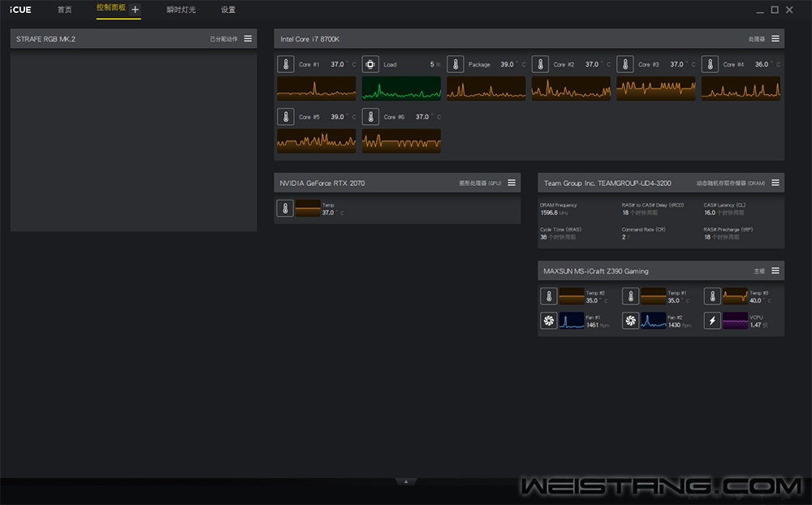Expand the bottom device drawer arrow

pos(406,481)
